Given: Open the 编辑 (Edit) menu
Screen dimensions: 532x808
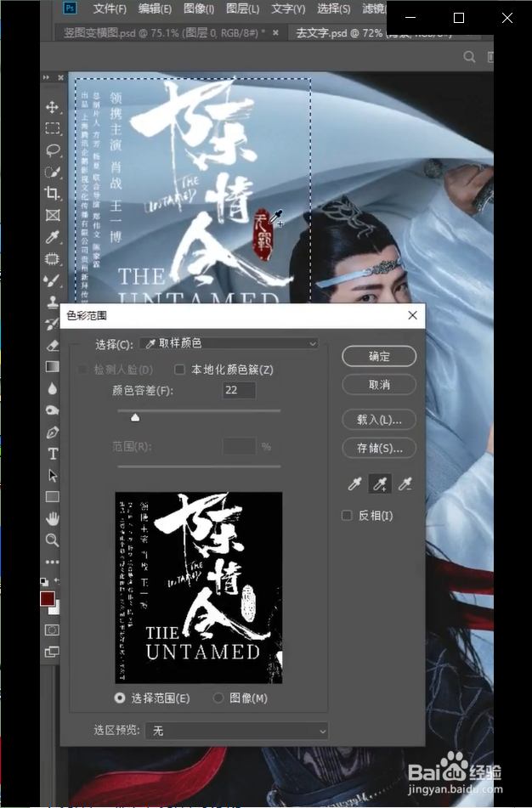Looking at the screenshot, I should click(155, 8).
